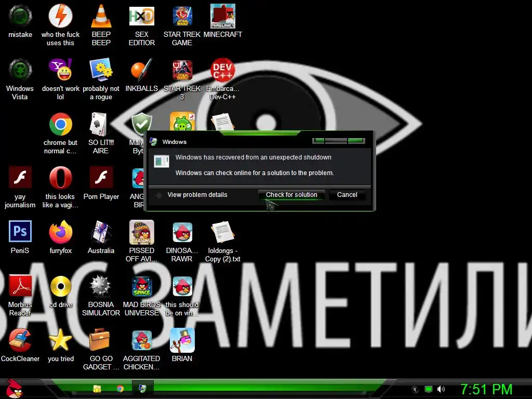Open the CCleaner broom desktop icon
532x399 pixels.
pyautogui.click(x=20, y=340)
